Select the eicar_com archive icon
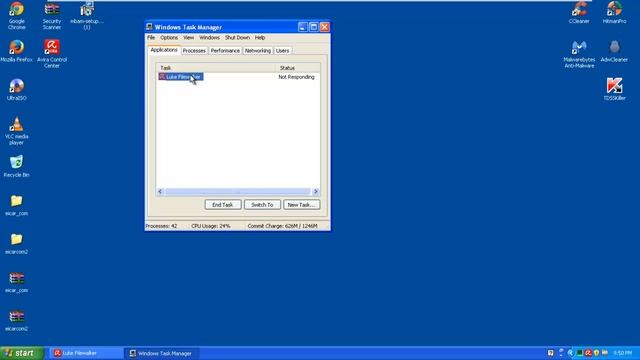 pos(16,282)
